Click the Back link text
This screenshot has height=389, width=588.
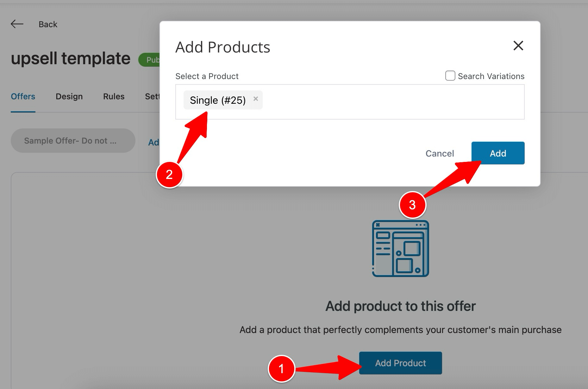[48, 24]
